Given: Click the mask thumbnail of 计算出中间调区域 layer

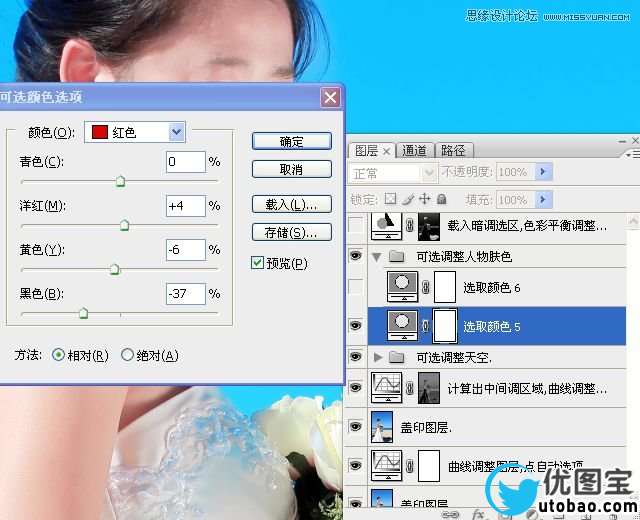Looking at the screenshot, I should click(x=429, y=388).
